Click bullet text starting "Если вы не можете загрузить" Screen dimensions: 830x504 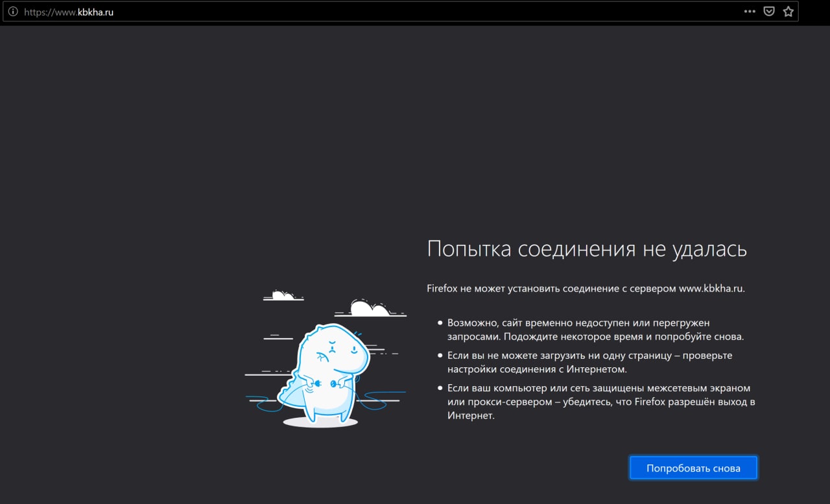(x=589, y=362)
